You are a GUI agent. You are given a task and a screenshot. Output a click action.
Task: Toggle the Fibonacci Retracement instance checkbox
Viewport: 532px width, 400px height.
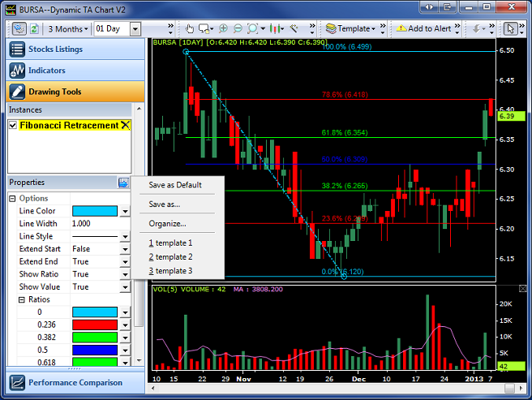pos(13,125)
